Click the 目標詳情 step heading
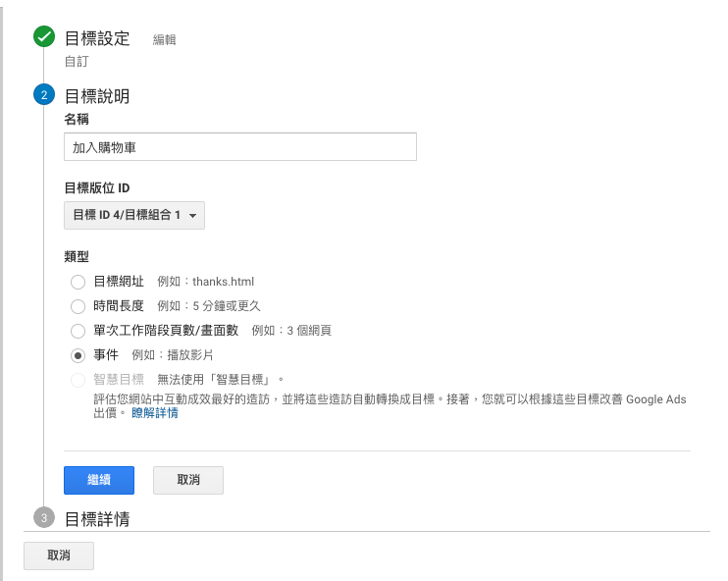The height and width of the screenshot is (581, 728). (x=97, y=519)
